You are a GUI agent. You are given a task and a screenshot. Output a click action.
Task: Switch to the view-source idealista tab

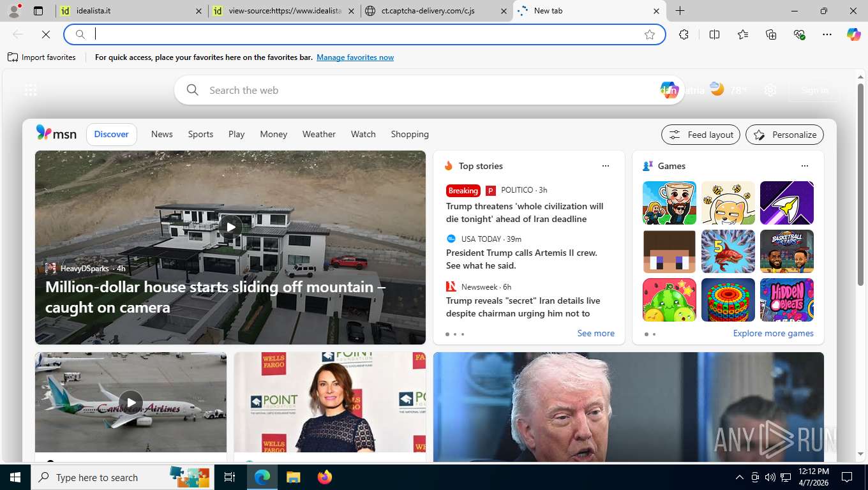tap(284, 11)
